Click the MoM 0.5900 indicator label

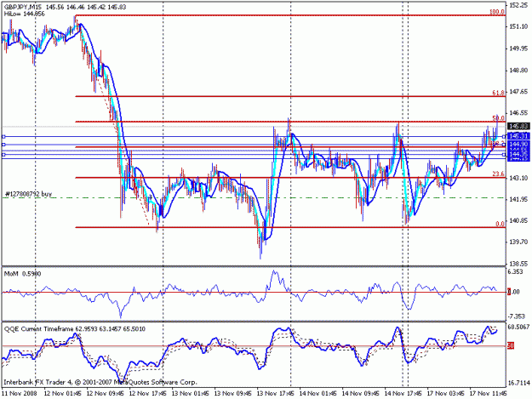point(22,274)
